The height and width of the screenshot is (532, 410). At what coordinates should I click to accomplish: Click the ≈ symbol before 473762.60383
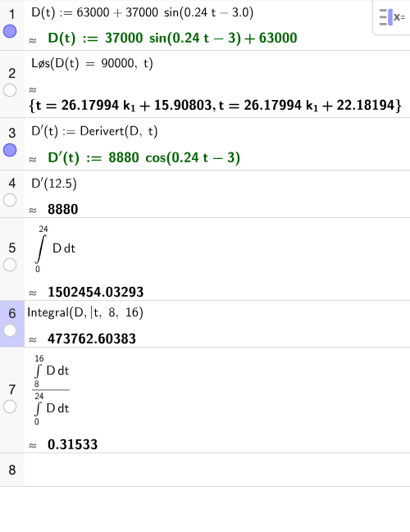click(33, 340)
